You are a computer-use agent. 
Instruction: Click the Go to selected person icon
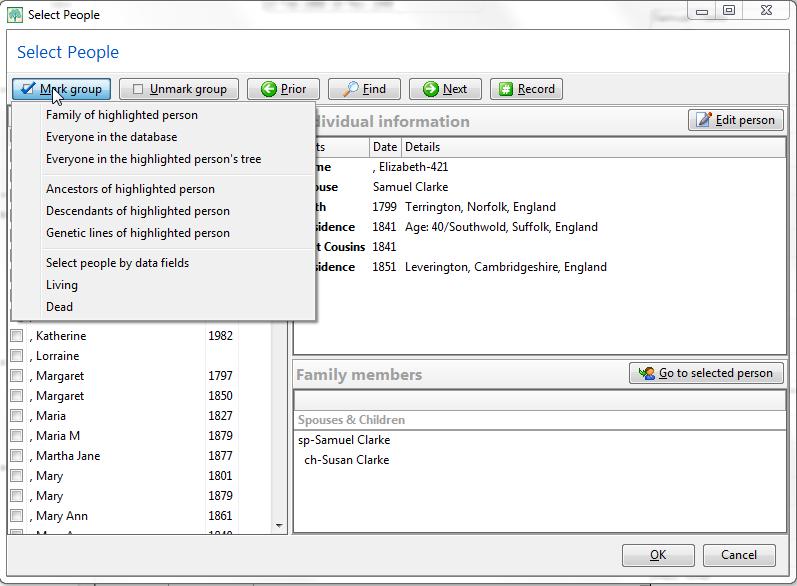[x=647, y=373]
